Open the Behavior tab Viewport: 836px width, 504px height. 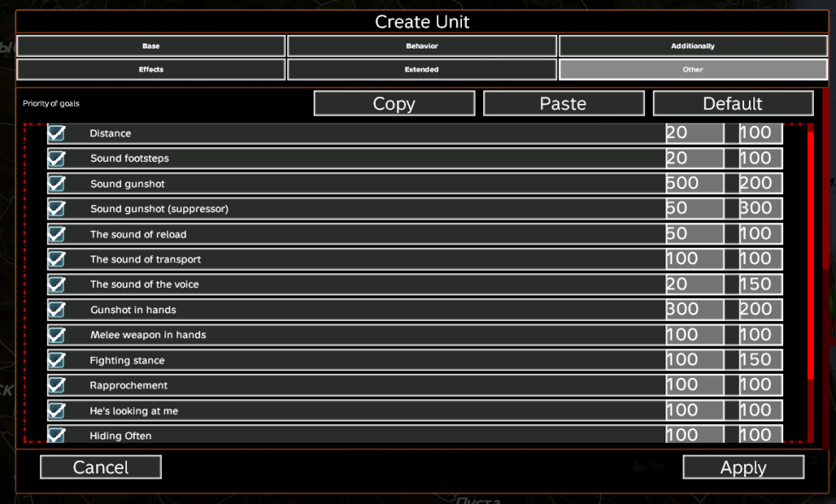coord(422,46)
